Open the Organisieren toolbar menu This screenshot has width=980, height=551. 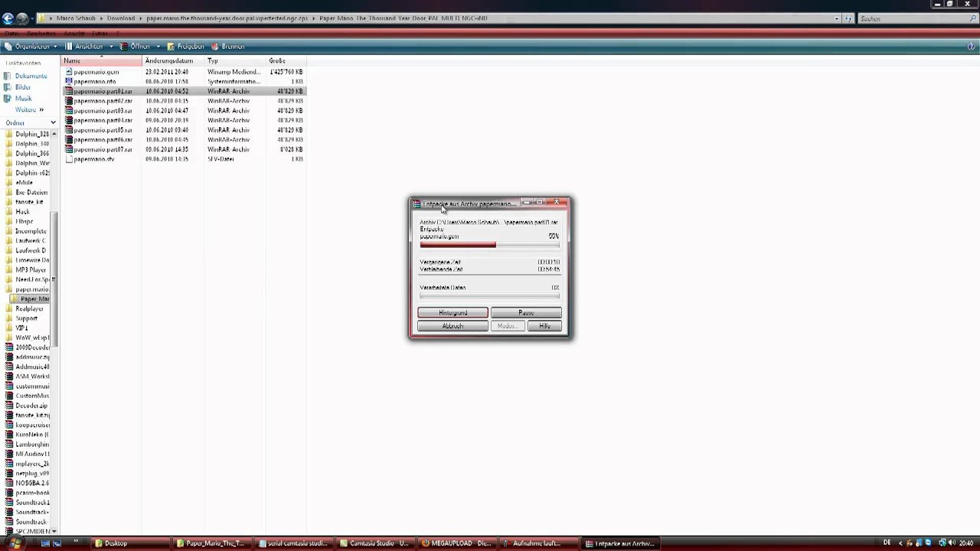tap(31, 47)
